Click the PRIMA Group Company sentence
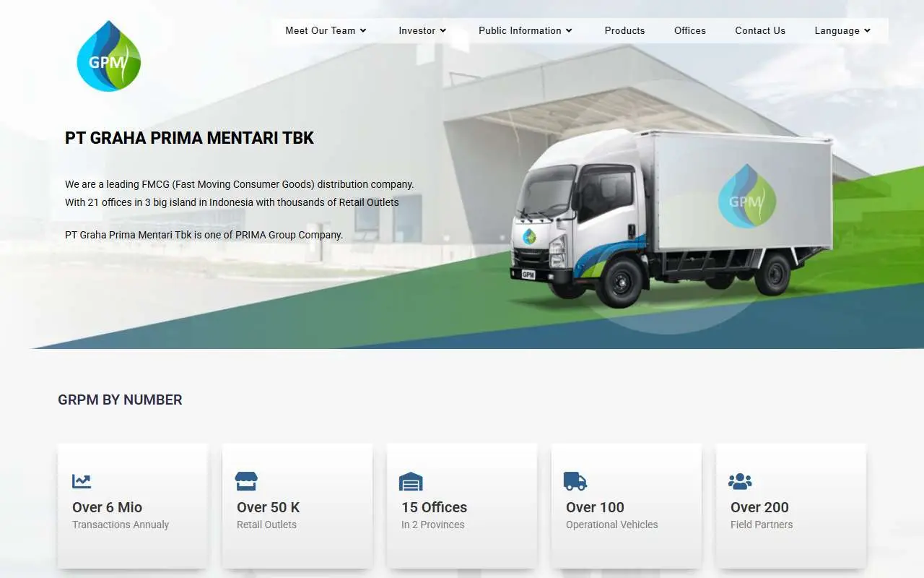 204,235
